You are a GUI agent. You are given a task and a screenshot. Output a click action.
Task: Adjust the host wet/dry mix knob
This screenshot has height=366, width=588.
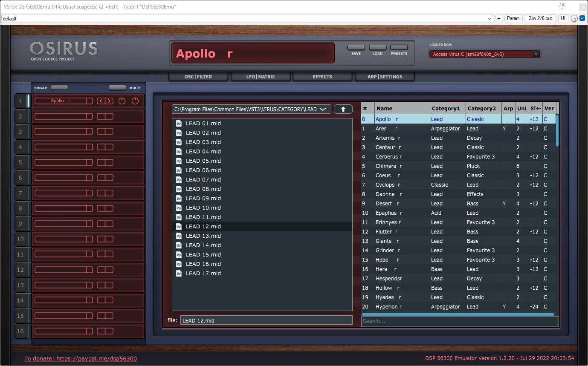click(574, 18)
